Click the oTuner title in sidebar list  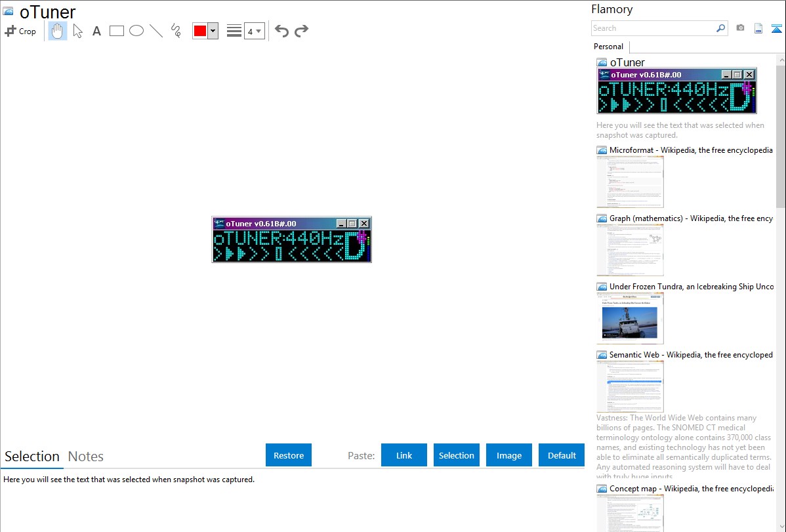(627, 62)
